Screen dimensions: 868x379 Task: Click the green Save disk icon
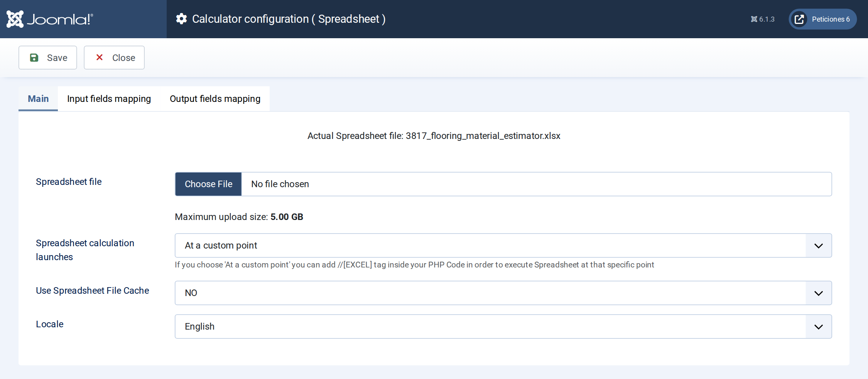34,58
